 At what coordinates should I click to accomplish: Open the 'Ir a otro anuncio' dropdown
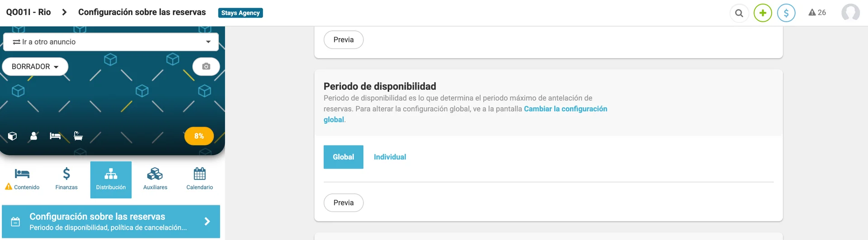111,42
